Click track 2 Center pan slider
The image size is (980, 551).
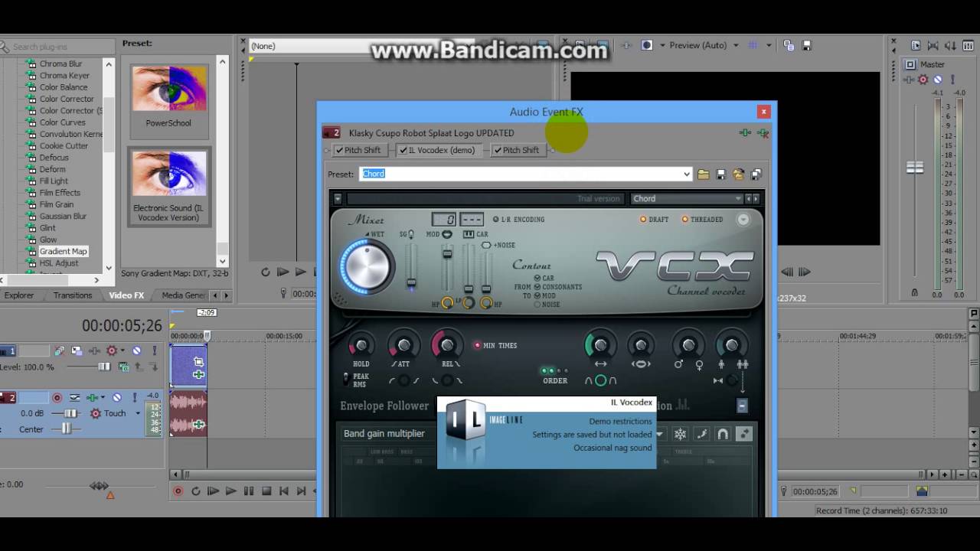click(x=67, y=429)
